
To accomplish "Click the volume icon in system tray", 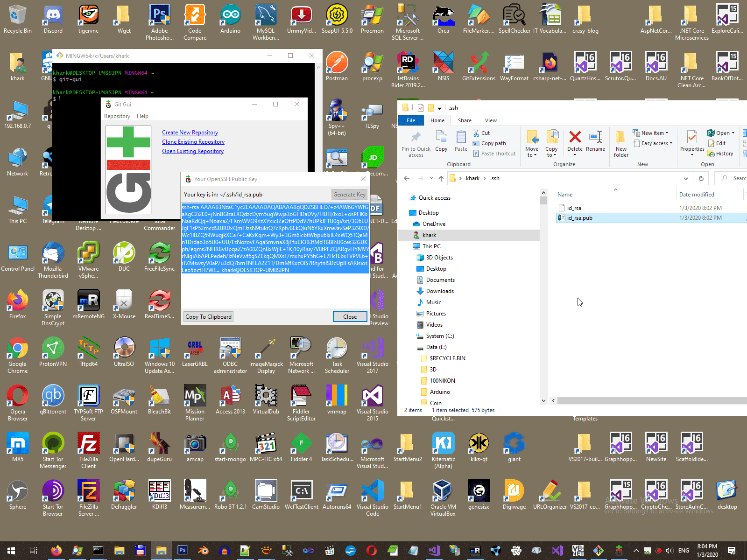I will (x=670, y=551).
